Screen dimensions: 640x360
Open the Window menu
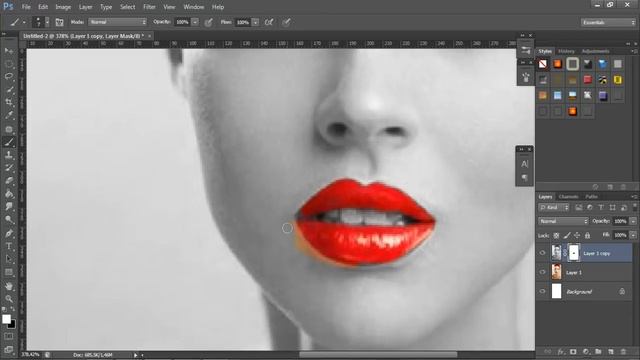pyautogui.click(x=193, y=7)
